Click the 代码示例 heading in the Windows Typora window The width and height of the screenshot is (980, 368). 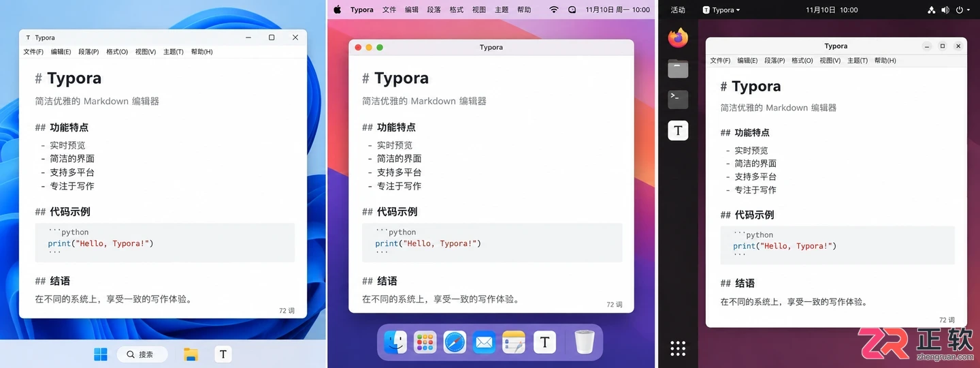coord(70,212)
